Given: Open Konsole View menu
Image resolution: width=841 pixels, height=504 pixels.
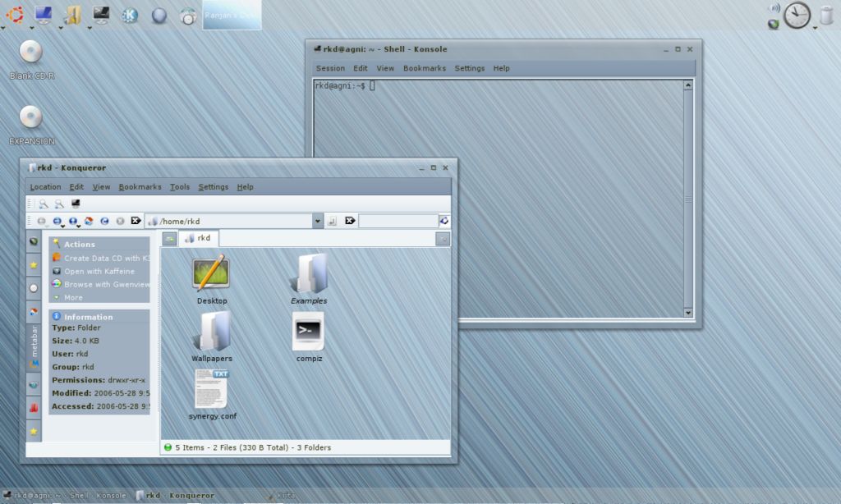Looking at the screenshot, I should click(385, 68).
